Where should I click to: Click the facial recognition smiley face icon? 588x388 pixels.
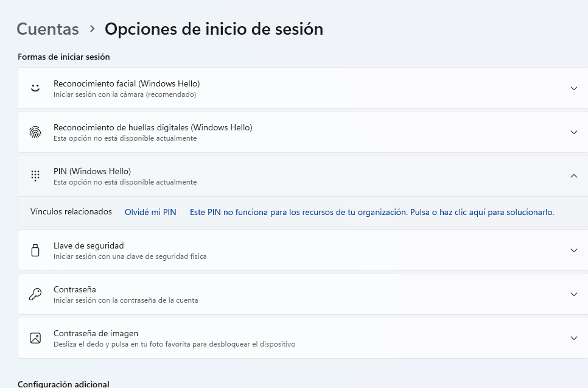(x=35, y=88)
